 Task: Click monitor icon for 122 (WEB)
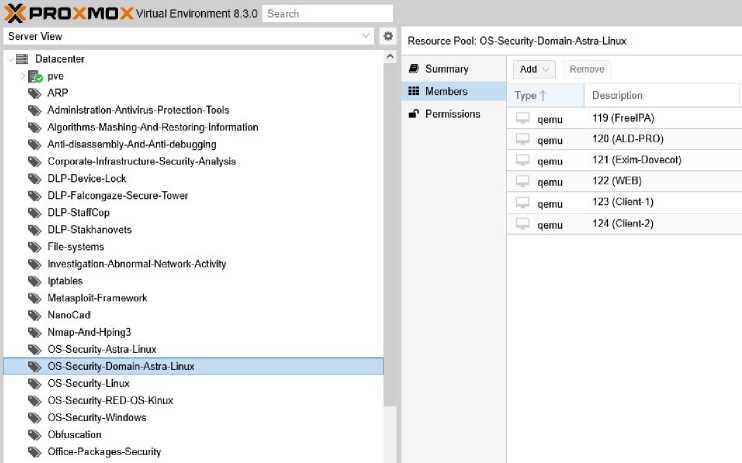[522, 181]
